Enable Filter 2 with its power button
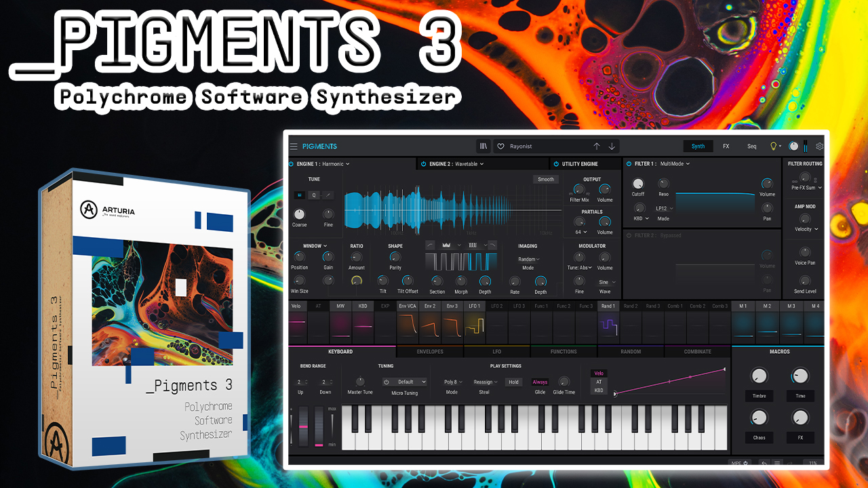The height and width of the screenshot is (488, 868). (629, 236)
